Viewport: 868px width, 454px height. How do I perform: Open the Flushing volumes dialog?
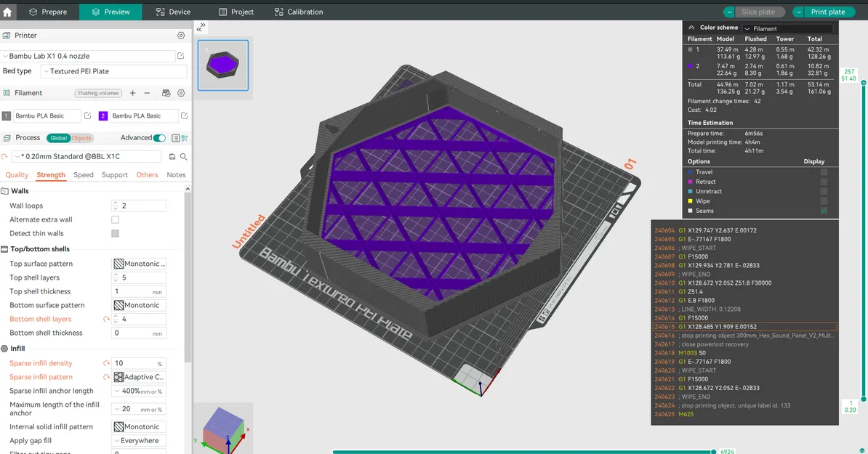pyautogui.click(x=98, y=93)
